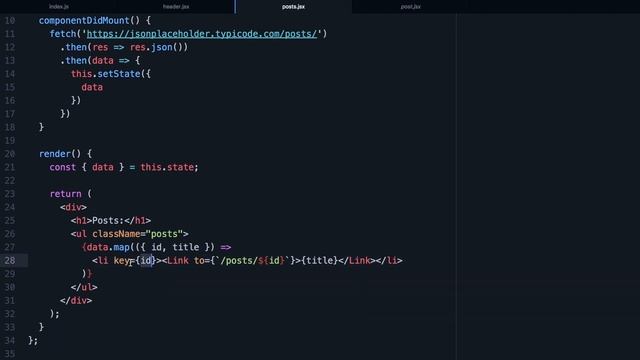Click {title} expression on line 28
640x360 pixels.
click(320, 260)
